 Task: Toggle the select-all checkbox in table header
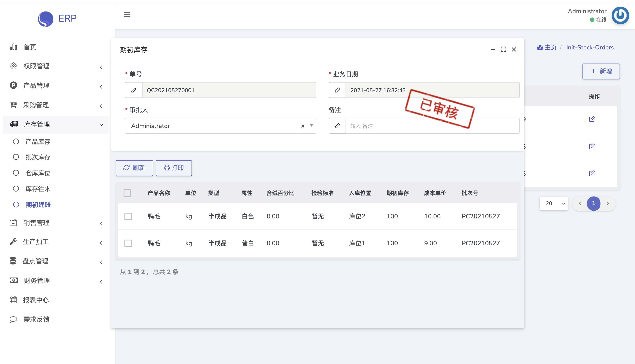[x=127, y=193]
